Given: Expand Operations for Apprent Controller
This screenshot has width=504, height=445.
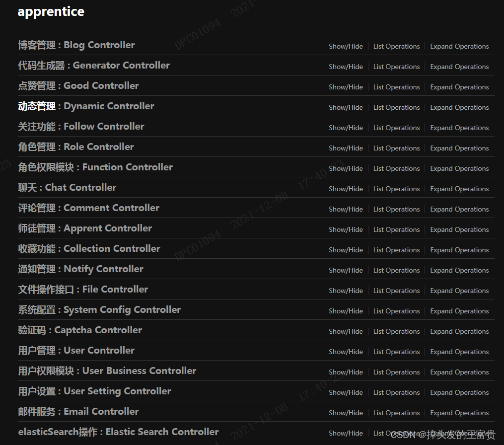Looking at the screenshot, I should (459, 229).
